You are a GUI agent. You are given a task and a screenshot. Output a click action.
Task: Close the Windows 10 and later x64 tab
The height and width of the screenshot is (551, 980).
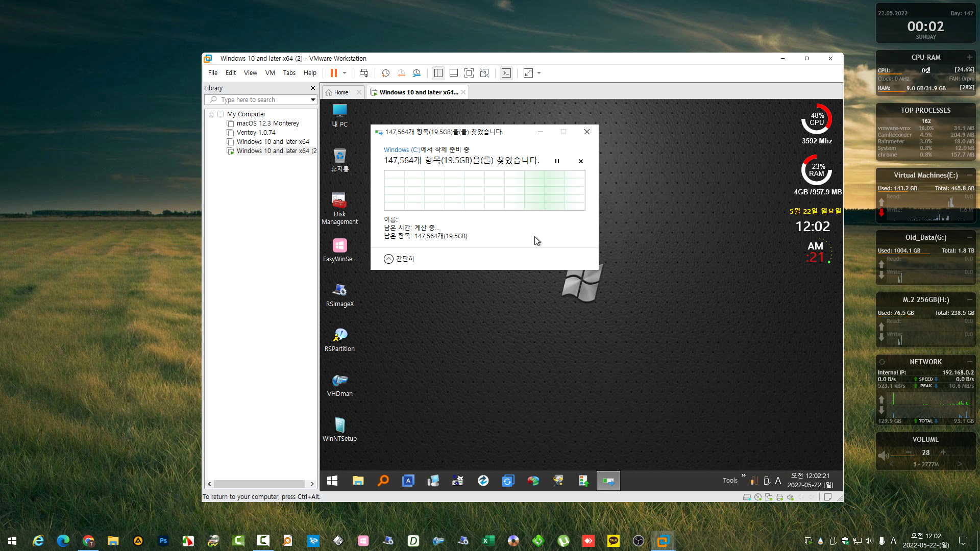463,92
